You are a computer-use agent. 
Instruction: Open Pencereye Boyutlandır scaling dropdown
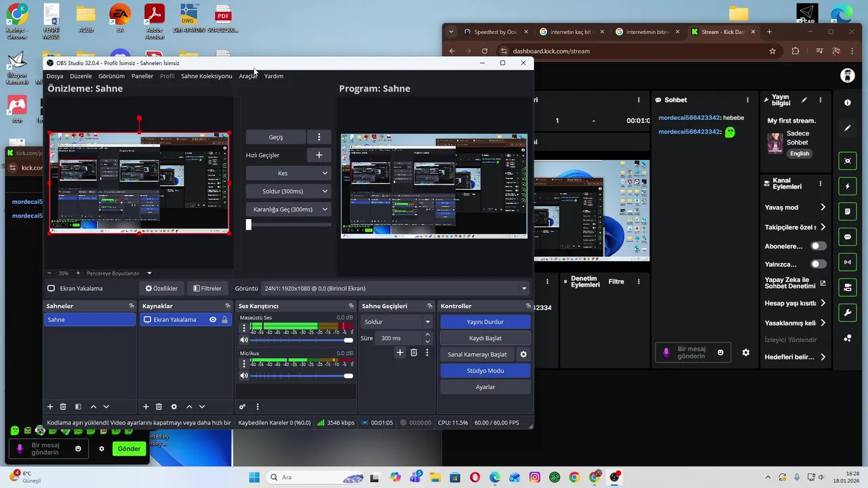tap(119, 273)
